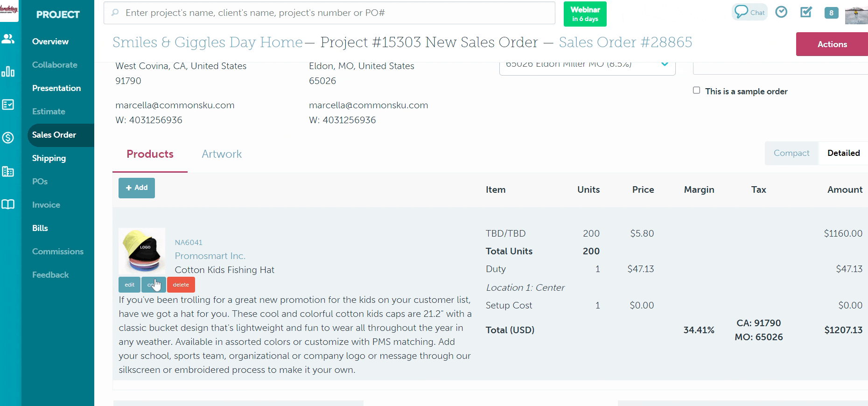868x406 pixels.
Task: Open notifications showing badge 8
Action: click(831, 13)
